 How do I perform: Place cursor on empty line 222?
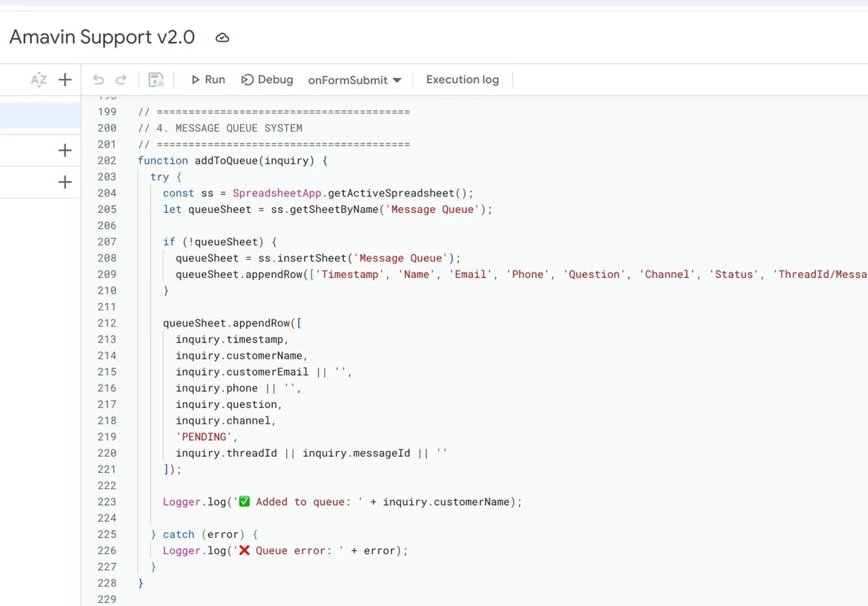point(475,486)
